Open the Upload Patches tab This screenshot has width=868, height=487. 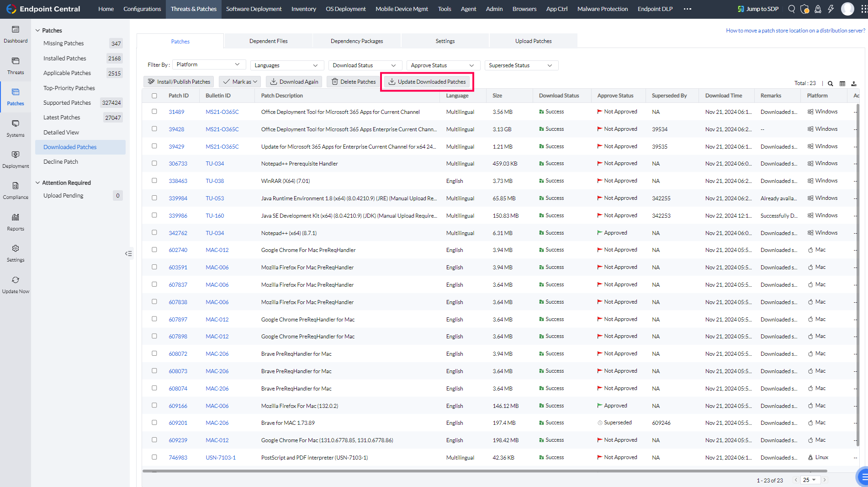[534, 41]
